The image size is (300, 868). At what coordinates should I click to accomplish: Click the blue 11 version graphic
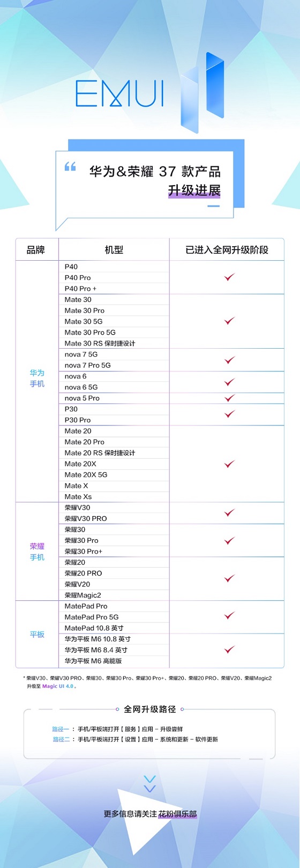pyautogui.click(x=202, y=92)
